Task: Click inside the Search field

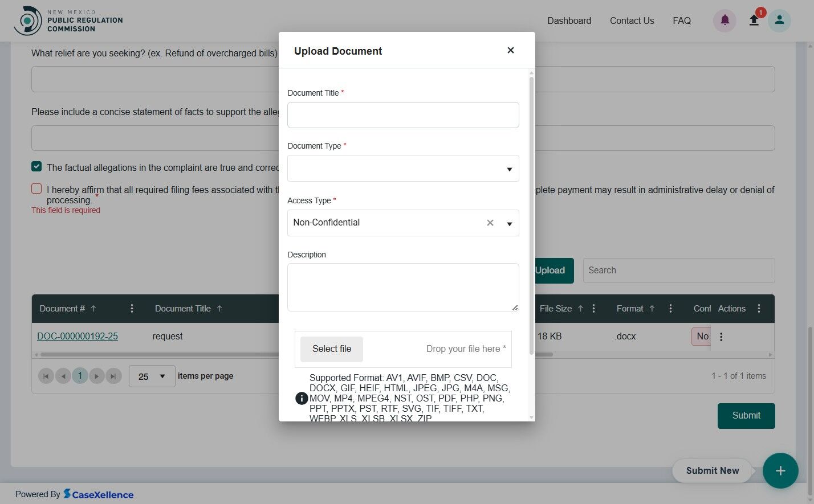Action: pos(678,271)
